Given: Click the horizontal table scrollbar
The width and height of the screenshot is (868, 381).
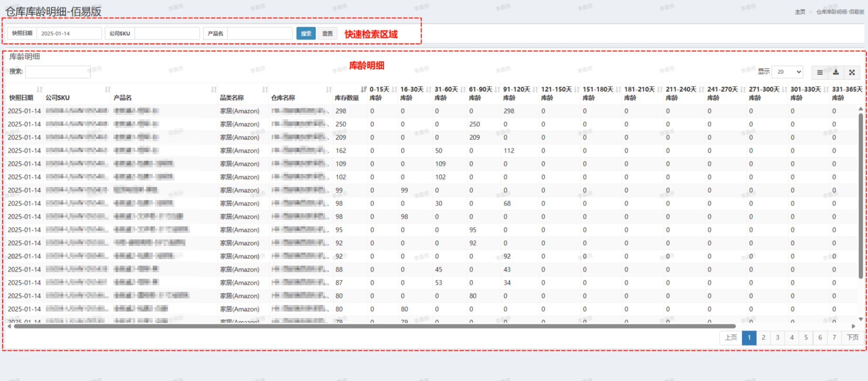Looking at the screenshot, I should tap(374, 326).
